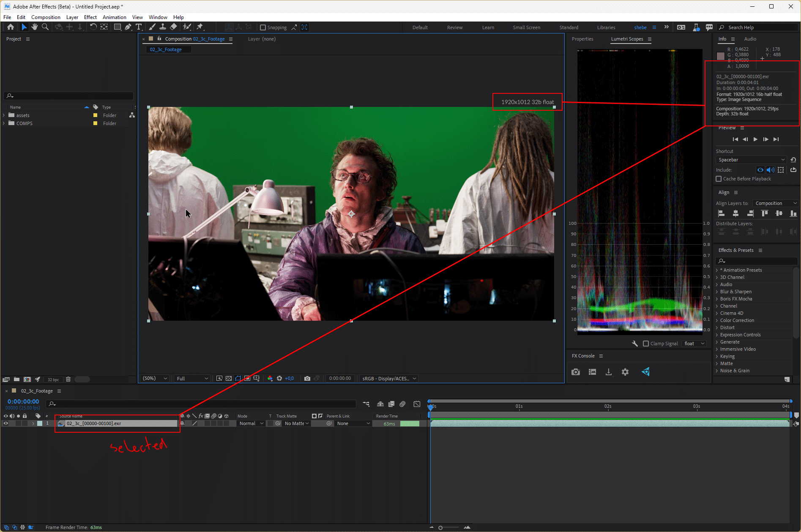Viewport: 801px width, 532px height.
Task: Enable the Clamp Signal checkbox
Action: [646, 344]
